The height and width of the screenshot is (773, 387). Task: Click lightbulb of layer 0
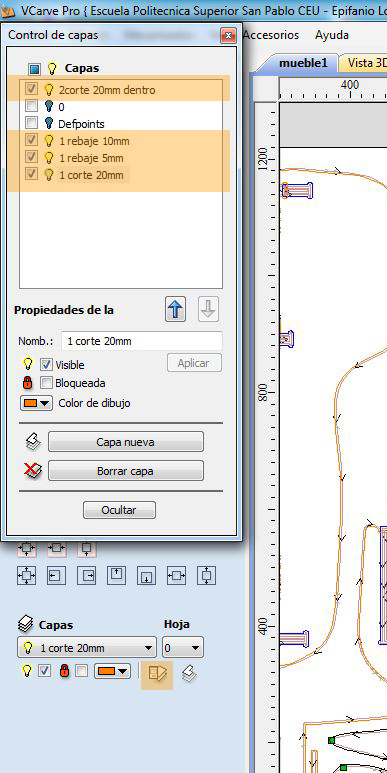(48, 106)
